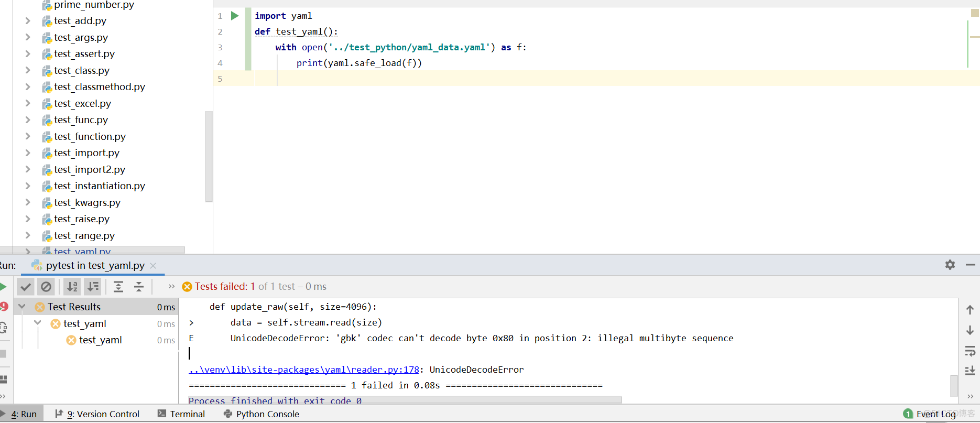Click the test_excel.py Python file icon
980x423 pixels.
[x=47, y=104]
